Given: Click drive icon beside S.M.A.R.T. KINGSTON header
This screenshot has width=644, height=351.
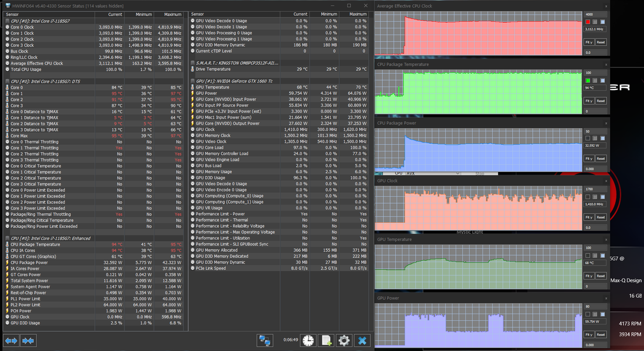Looking at the screenshot, I should click(193, 63).
